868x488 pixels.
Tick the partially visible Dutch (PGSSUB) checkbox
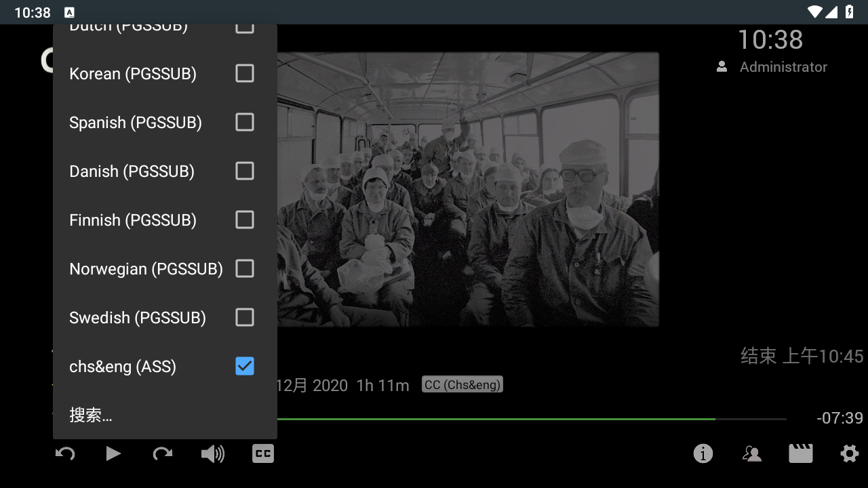(245, 29)
